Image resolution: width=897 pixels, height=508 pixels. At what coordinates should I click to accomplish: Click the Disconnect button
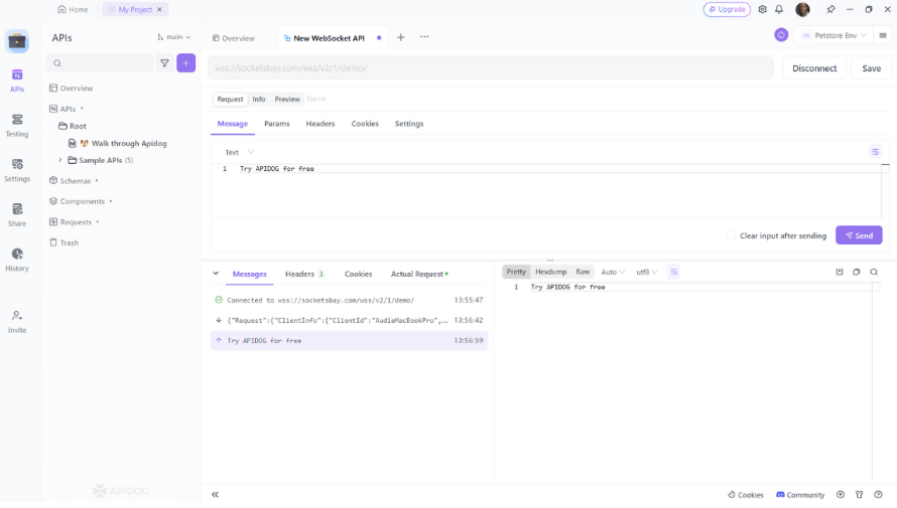point(814,68)
